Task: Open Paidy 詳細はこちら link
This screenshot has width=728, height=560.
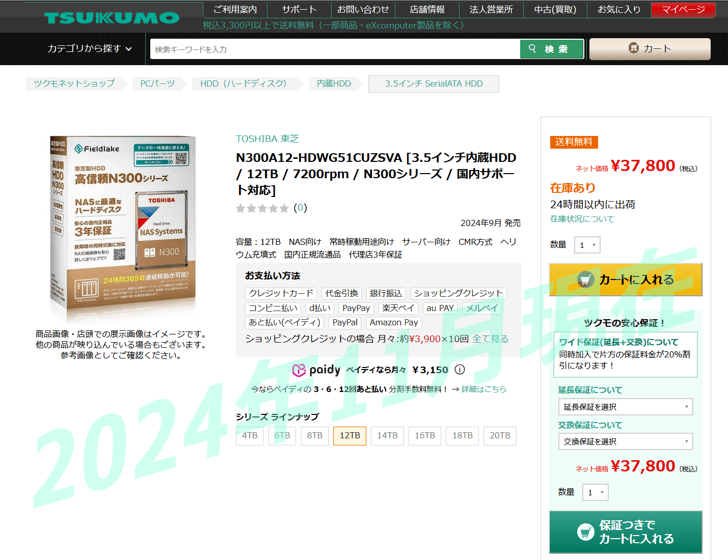Action: click(x=483, y=389)
